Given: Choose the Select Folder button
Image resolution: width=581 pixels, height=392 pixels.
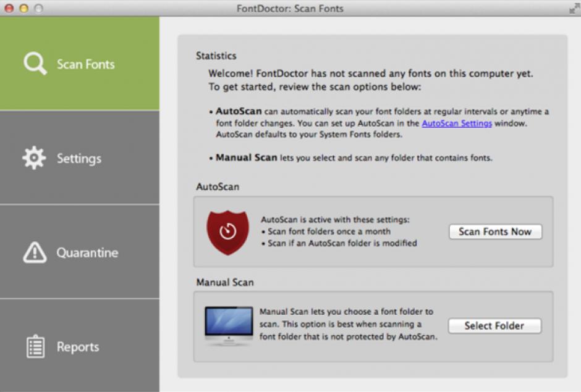Looking at the screenshot, I should click(x=494, y=326).
